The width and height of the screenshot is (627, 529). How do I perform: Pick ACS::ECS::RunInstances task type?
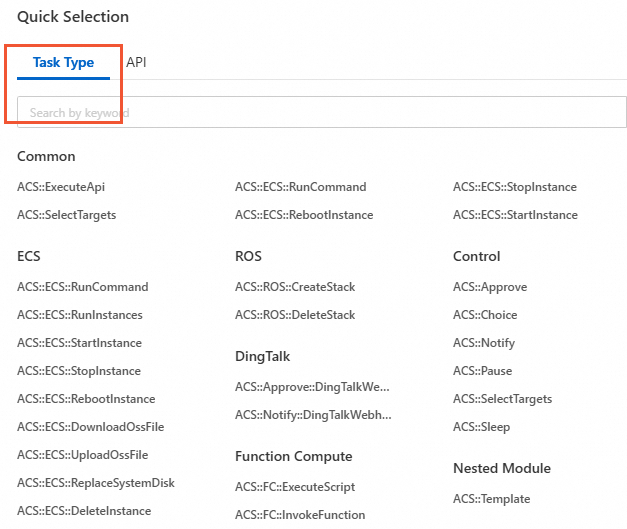click(x=80, y=315)
